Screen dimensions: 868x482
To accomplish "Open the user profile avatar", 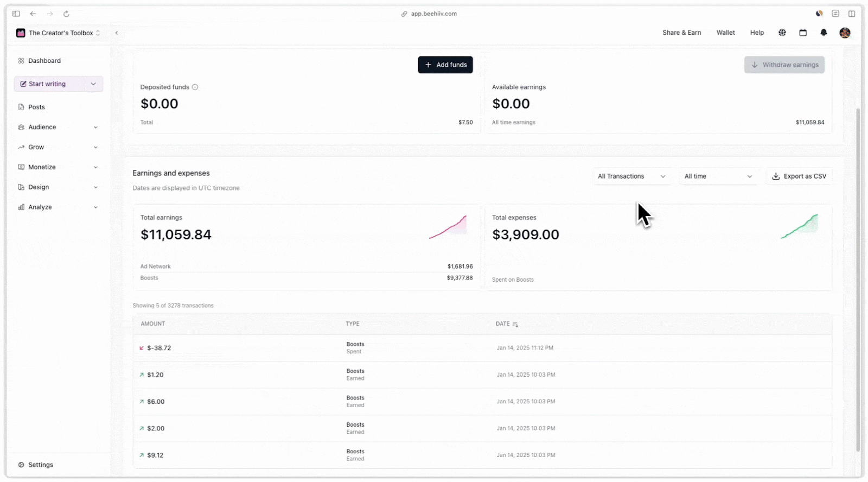I will 845,33.
